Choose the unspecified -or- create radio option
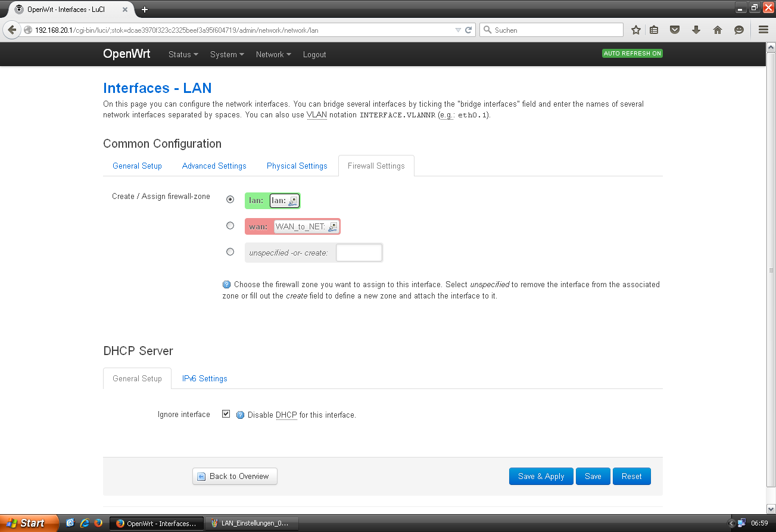The height and width of the screenshot is (532, 776). (230, 252)
